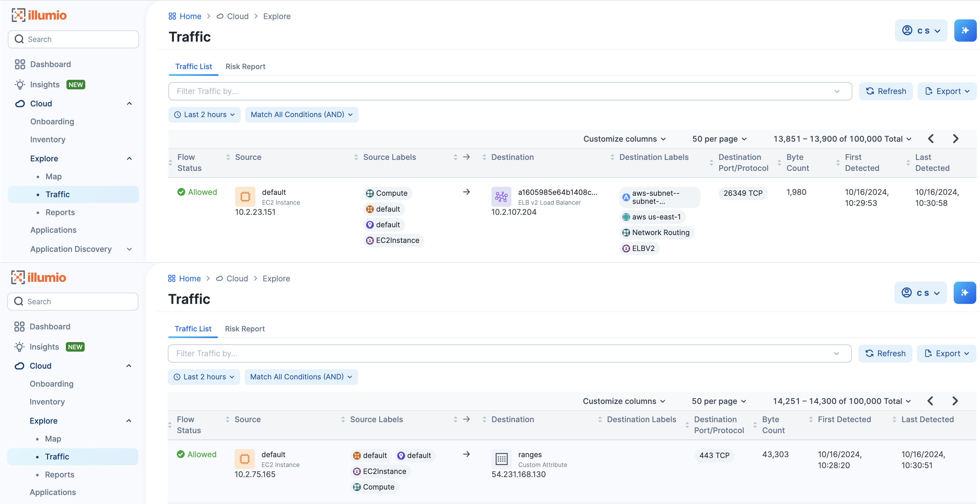Click the EC2 instance icon beside 10.2.75.165
Image resolution: width=980 pixels, height=504 pixels.
(x=245, y=459)
